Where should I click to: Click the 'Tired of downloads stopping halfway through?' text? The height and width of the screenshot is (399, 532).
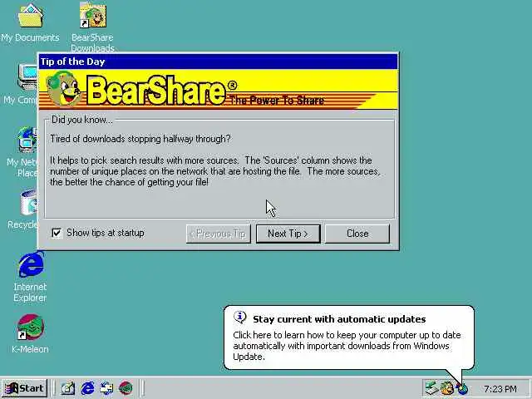tap(140, 139)
